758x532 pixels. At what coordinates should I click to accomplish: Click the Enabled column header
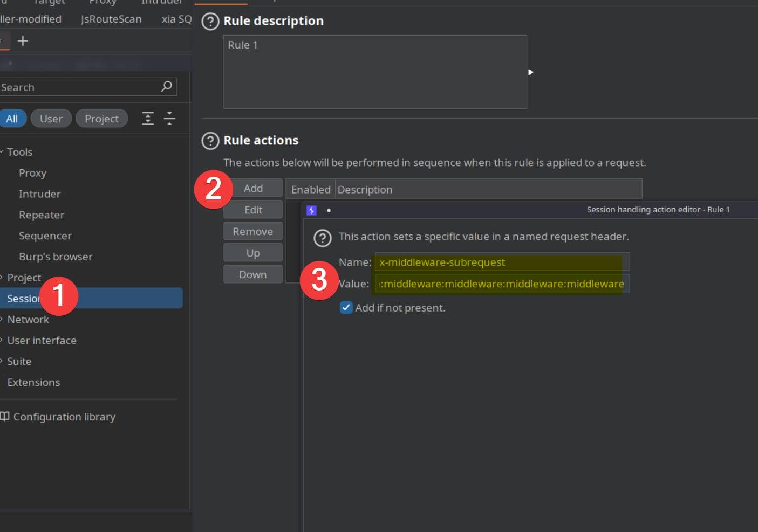point(311,190)
